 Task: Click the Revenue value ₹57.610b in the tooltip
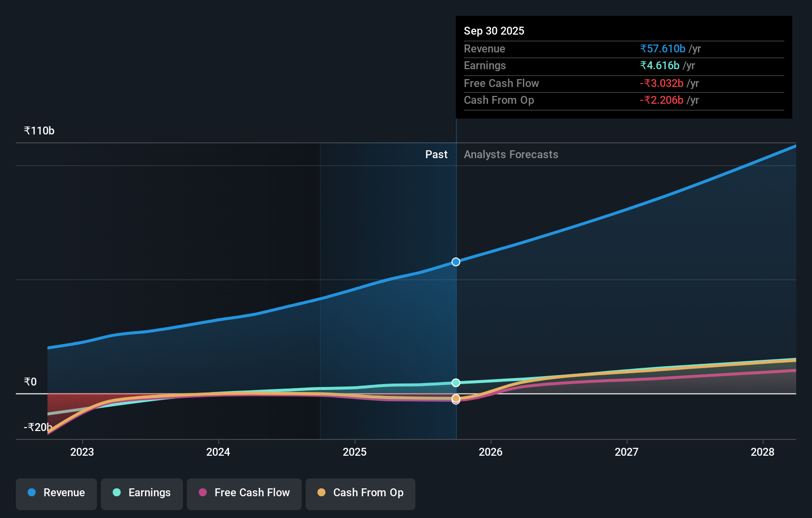click(663, 48)
